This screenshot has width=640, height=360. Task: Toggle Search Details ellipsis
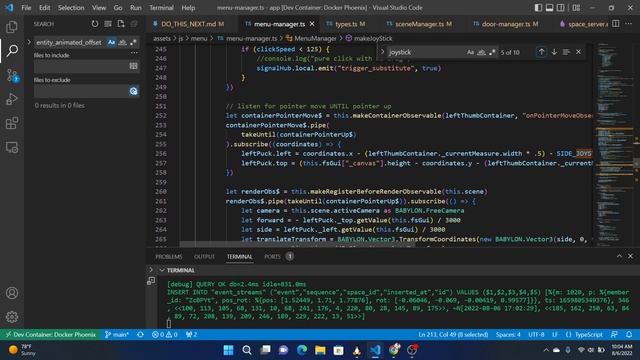click(134, 53)
